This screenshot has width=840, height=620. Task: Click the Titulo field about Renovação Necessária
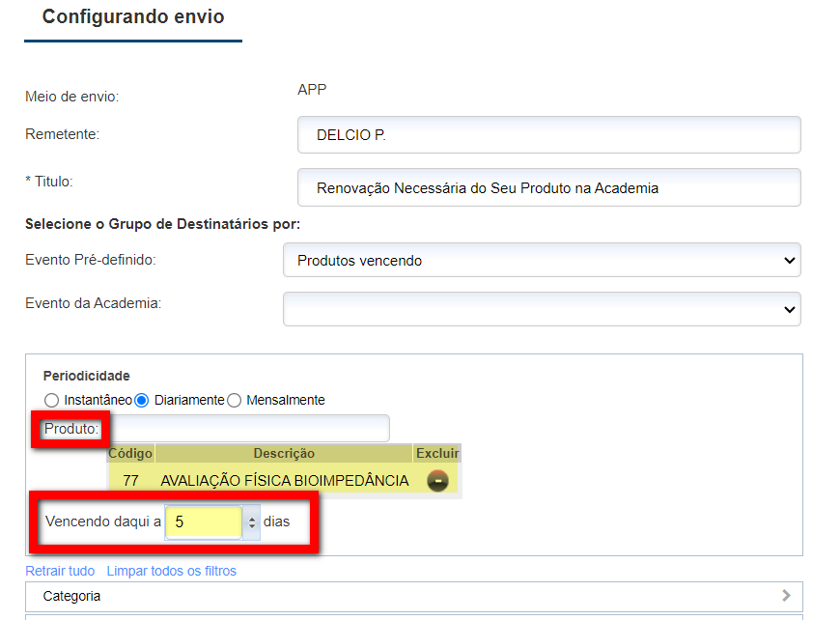pyautogui.click(x=548, y=186)
